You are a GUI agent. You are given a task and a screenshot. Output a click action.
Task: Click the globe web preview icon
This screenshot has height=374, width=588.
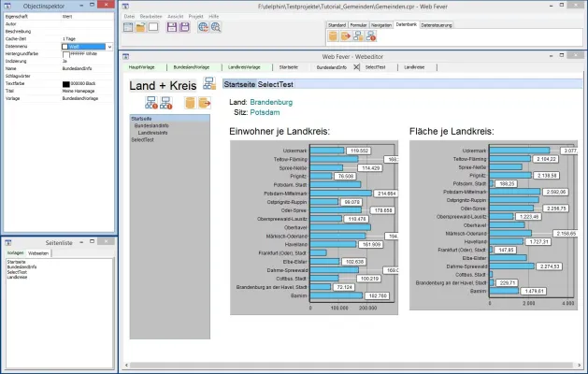pyautogui.click(x=203, y=28)
